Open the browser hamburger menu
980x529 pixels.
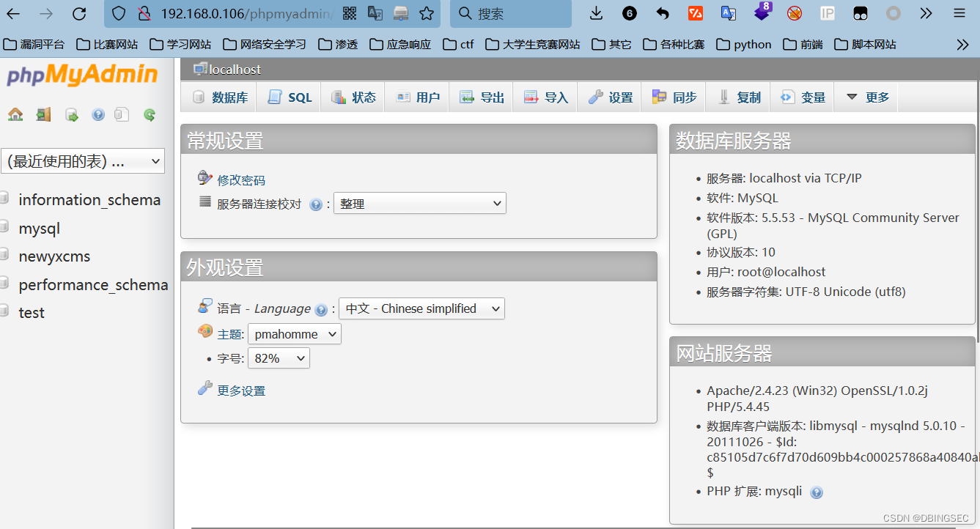point(959,13)
